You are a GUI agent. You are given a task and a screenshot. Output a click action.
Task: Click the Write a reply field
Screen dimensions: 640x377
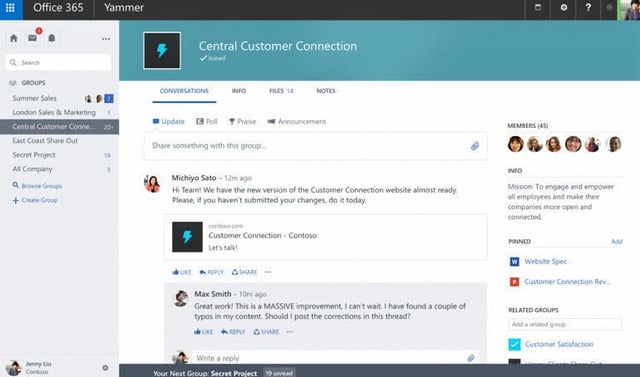coord(336,358)
